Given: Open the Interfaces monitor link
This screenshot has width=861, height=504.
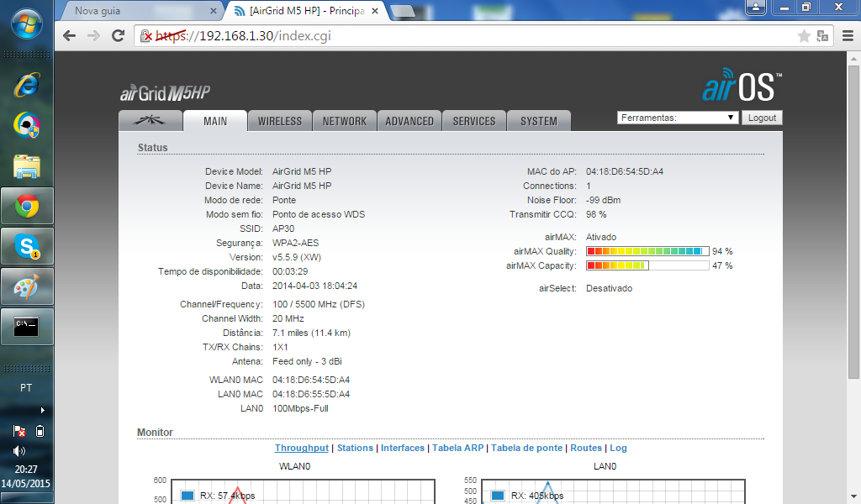Looking at the screenshot, I should pyautogui.click(x=403, y=448).
